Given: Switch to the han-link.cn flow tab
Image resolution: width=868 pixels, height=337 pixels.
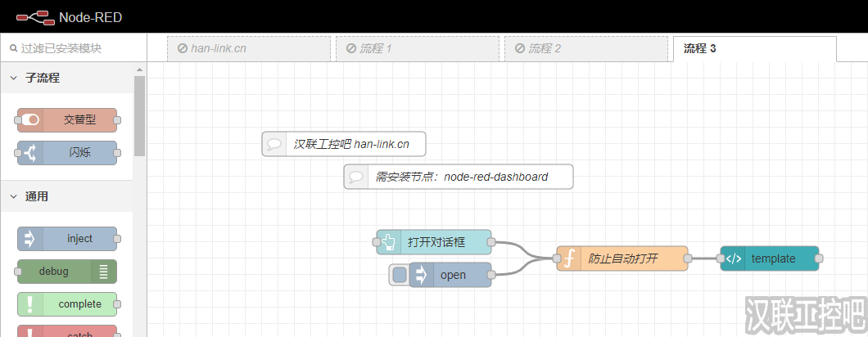Looking at the screenshot, I should (248, 48).
